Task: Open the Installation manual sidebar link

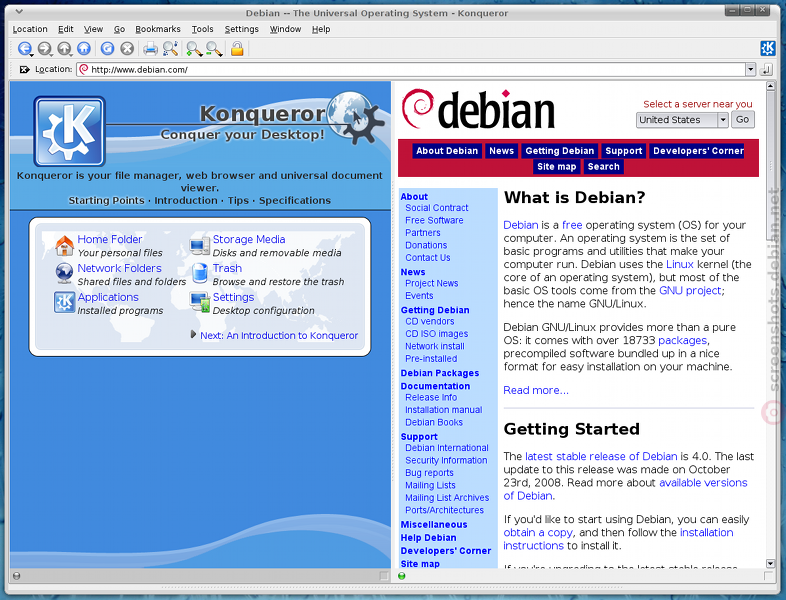Action: pyautogui.click(x=444, y=410)
